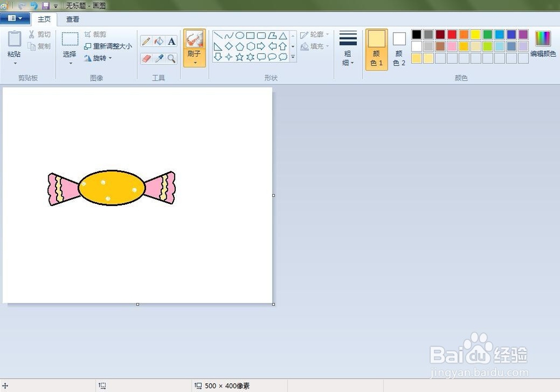This screenshot has height=392, width=560.
Task: Pick the gold color swatch in second row
Action: tap(464, 46)
